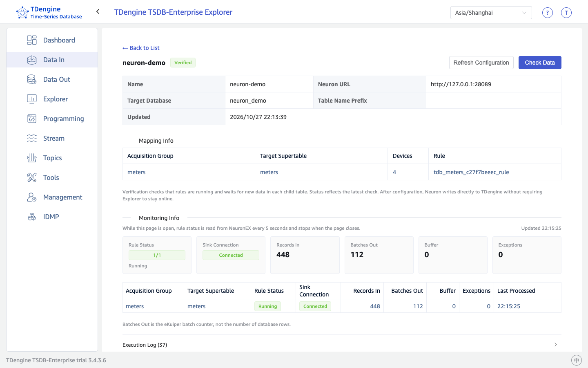Click the Management user icon
Viewport: 588px width, 368px height.
(x=32, y=197)
